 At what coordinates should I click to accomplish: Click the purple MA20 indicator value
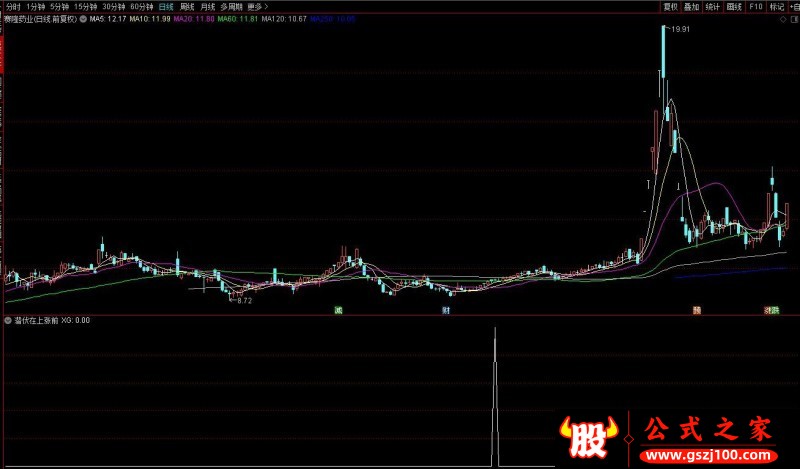click(194, 19)
